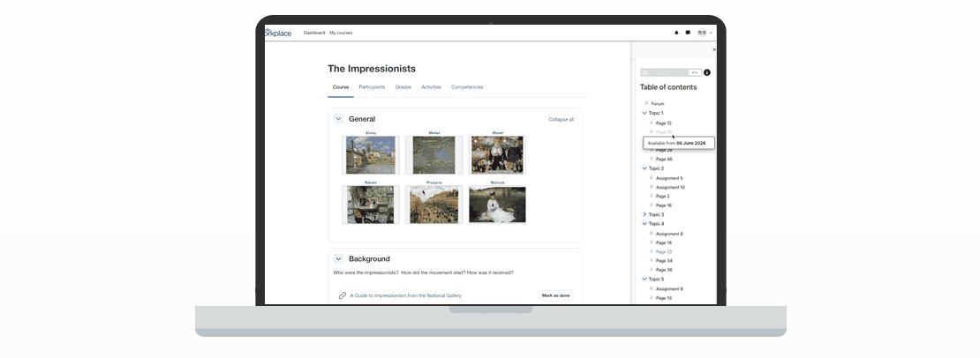Screen dimensions: 980x358
Task: Open the Morisot painting thumbnail
Action: point(497,205)
